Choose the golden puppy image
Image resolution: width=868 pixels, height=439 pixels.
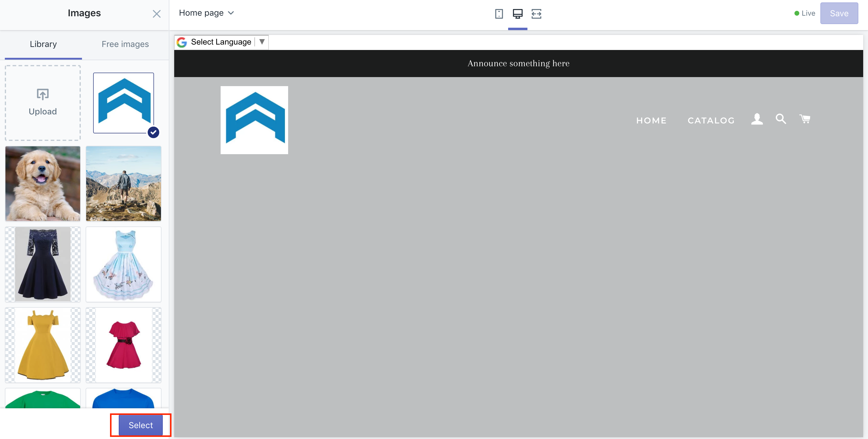click(43, 183)
